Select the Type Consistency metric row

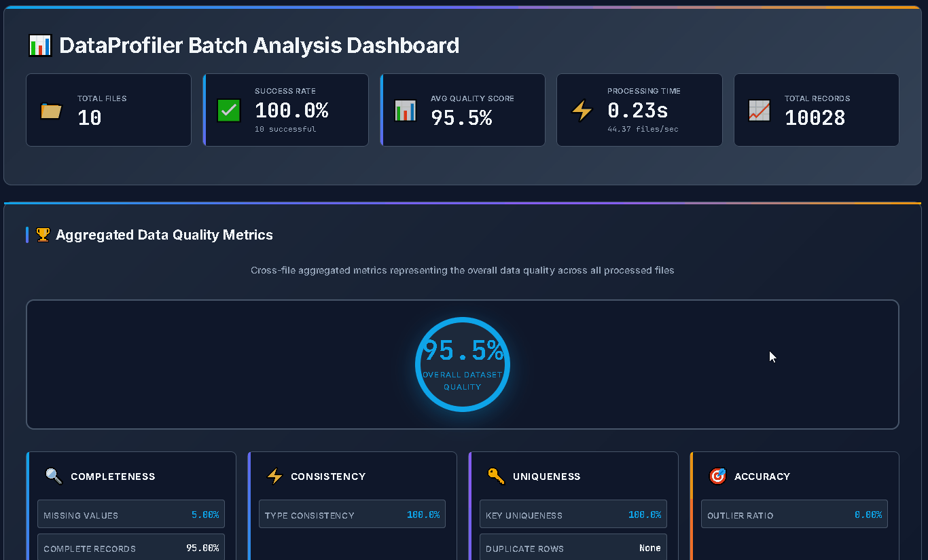352,514
